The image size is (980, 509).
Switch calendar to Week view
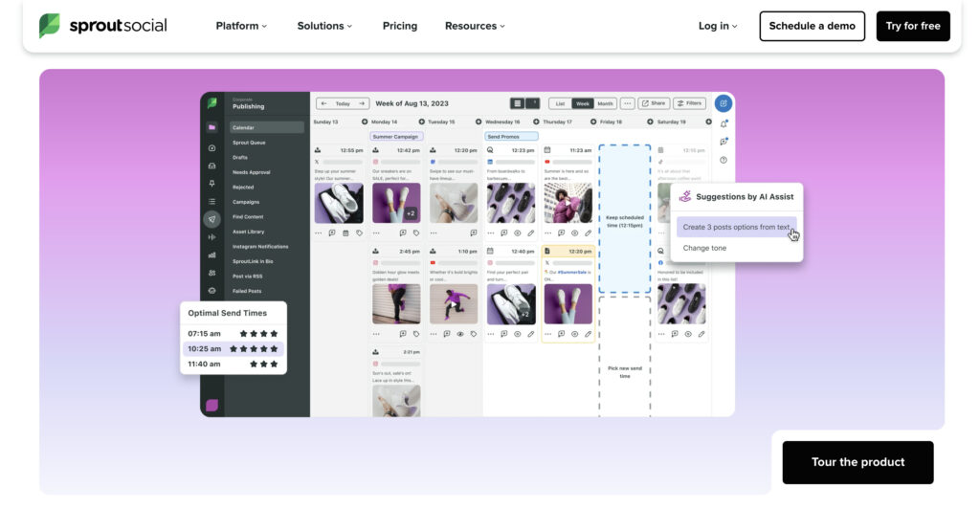[x=583, y=103]
